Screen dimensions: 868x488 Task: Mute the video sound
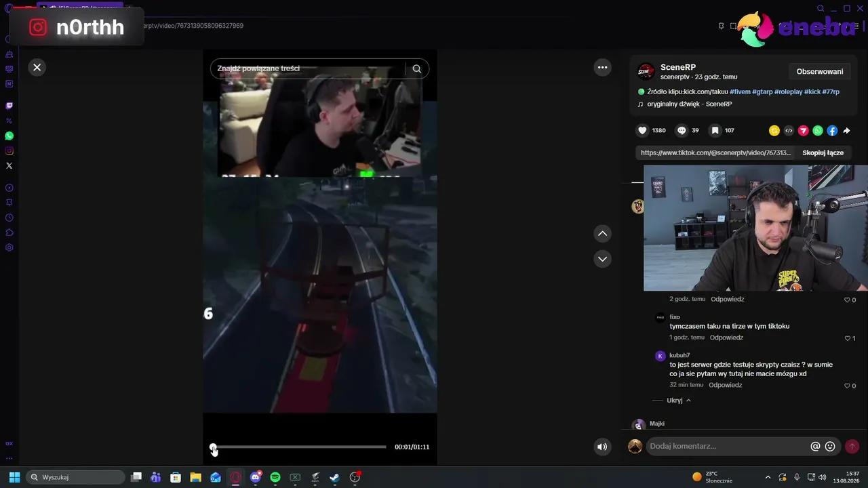pyautogui.click(x=601, y=447)
